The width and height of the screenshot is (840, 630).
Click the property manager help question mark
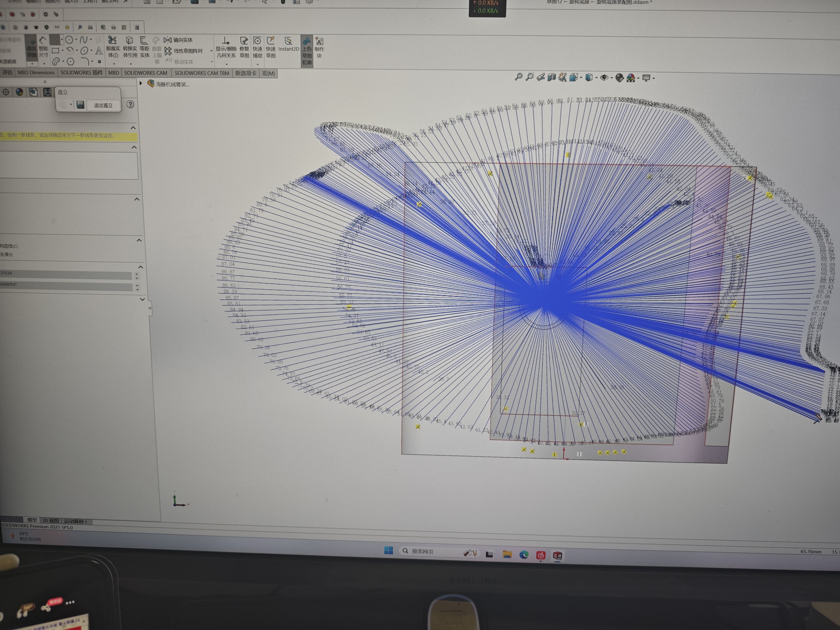click(130, 104)
